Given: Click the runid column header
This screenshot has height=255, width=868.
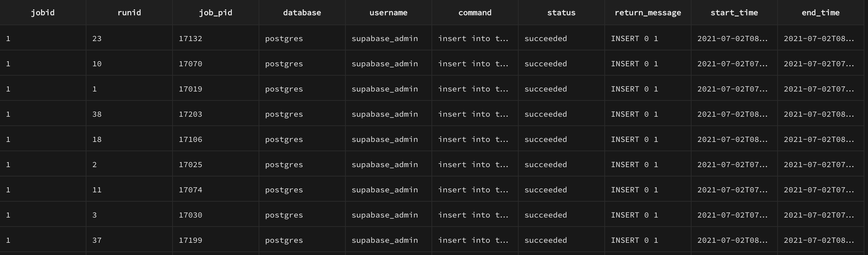Looking at the screenshot, I should [130, 13].
